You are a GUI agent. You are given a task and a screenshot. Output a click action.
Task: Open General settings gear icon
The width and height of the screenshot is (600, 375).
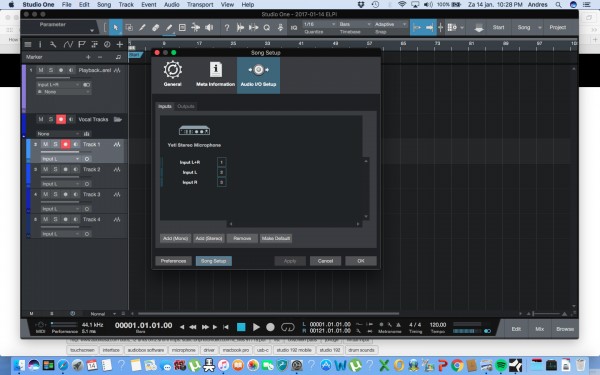(x=173, y=70)
